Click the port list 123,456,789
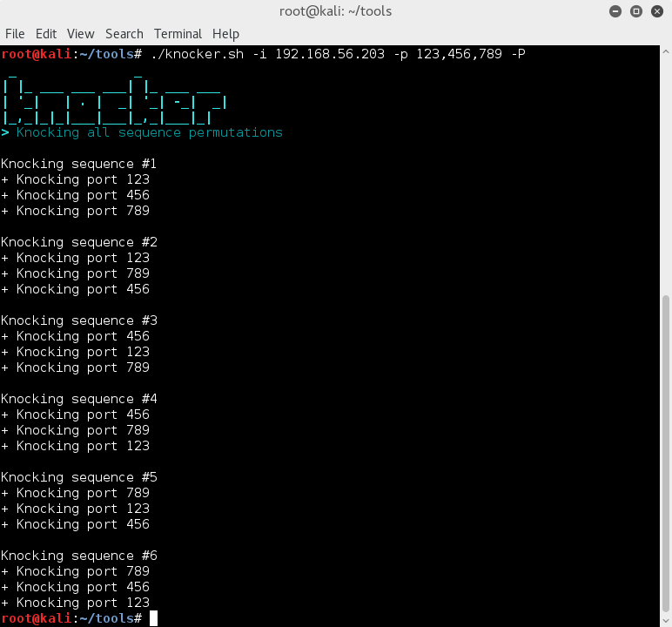This screenshot has height=627, width=672. [x=459, y=54]
